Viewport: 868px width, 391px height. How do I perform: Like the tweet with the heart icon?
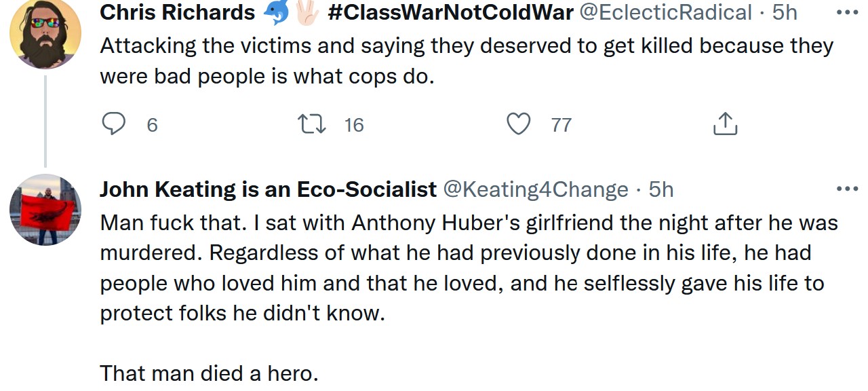coord(519,124)
